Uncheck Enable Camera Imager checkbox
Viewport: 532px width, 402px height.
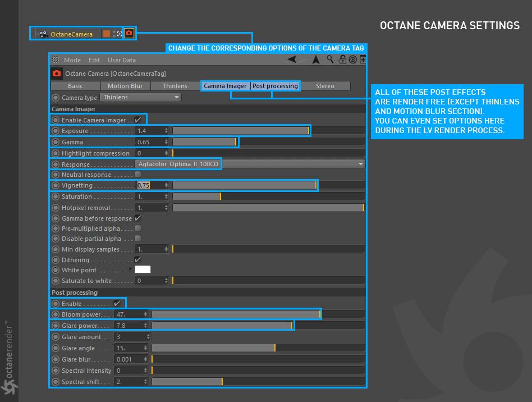(x=137, y=120)
